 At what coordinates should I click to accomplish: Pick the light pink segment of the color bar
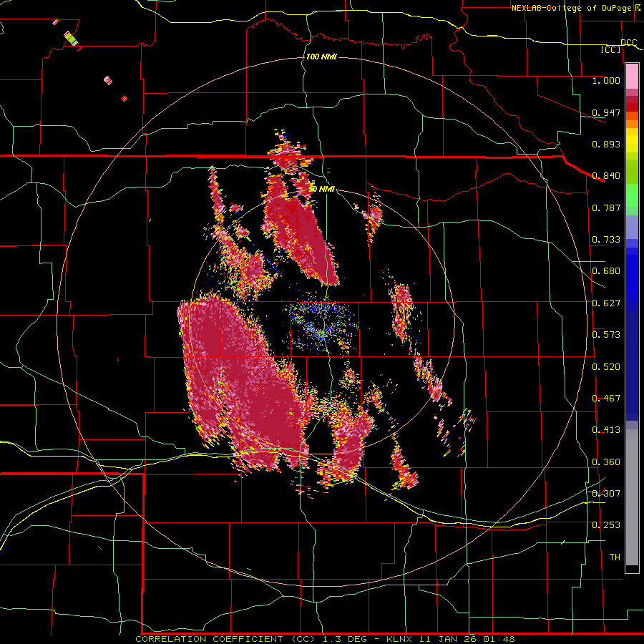[x=632, y=77]
